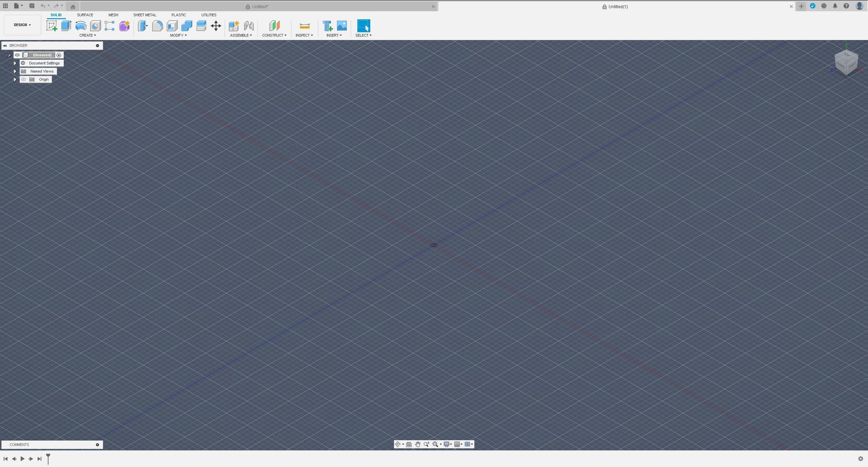Open the Comments panel
The width and height of the screenshot is (868, 467).
coord(19,444)
